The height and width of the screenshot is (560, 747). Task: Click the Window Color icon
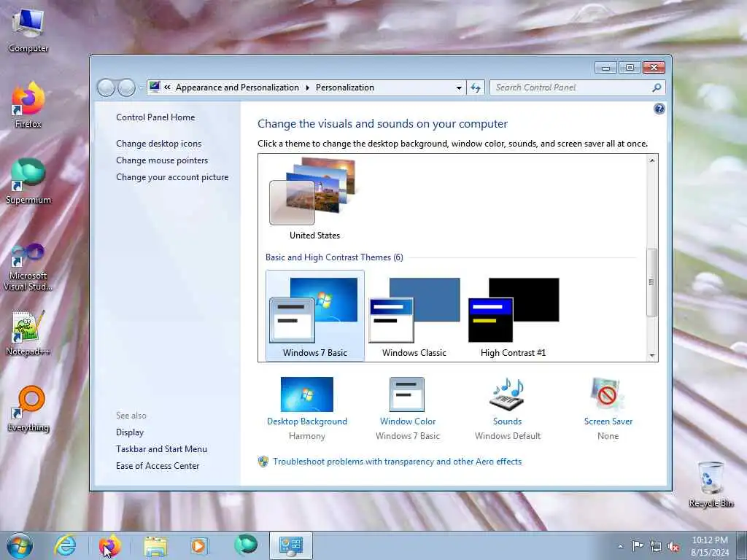coord(407,394)
